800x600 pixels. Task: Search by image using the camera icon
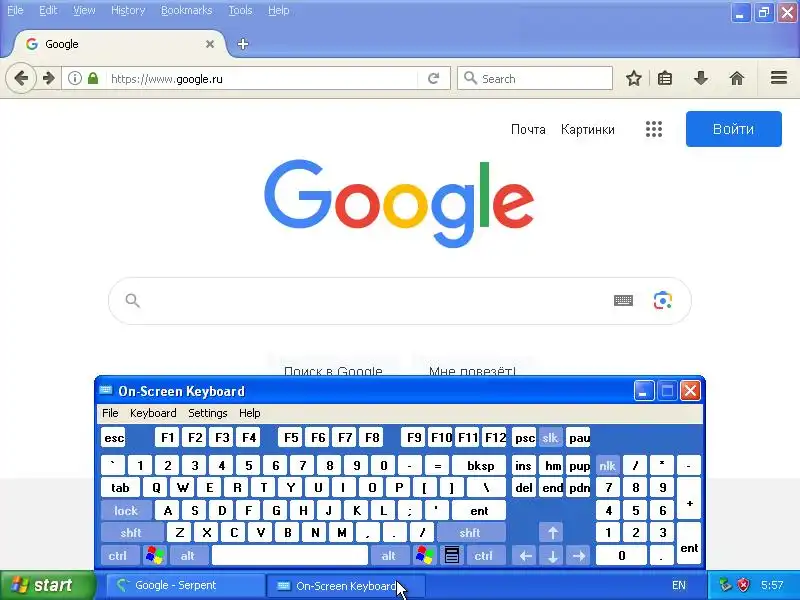663,301
